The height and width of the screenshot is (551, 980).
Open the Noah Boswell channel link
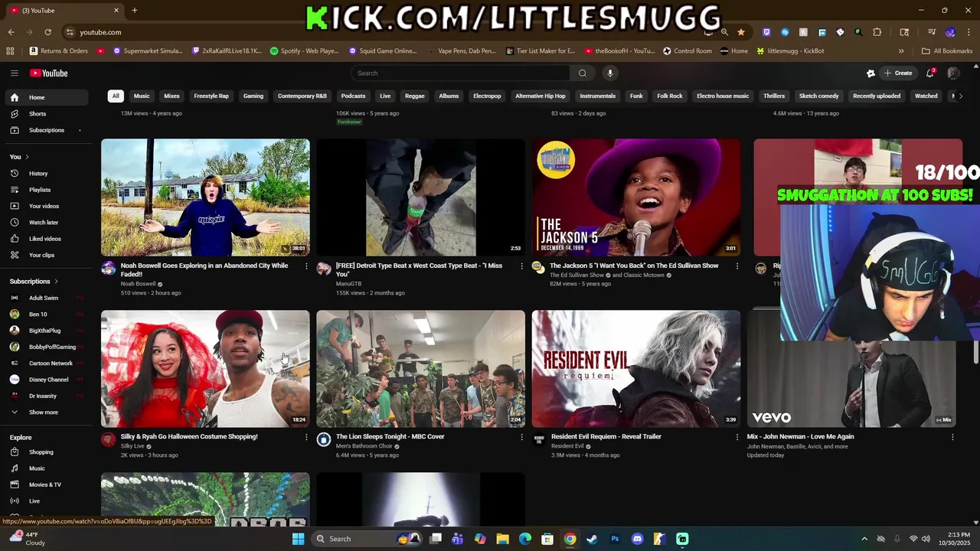tap(138, 284)
